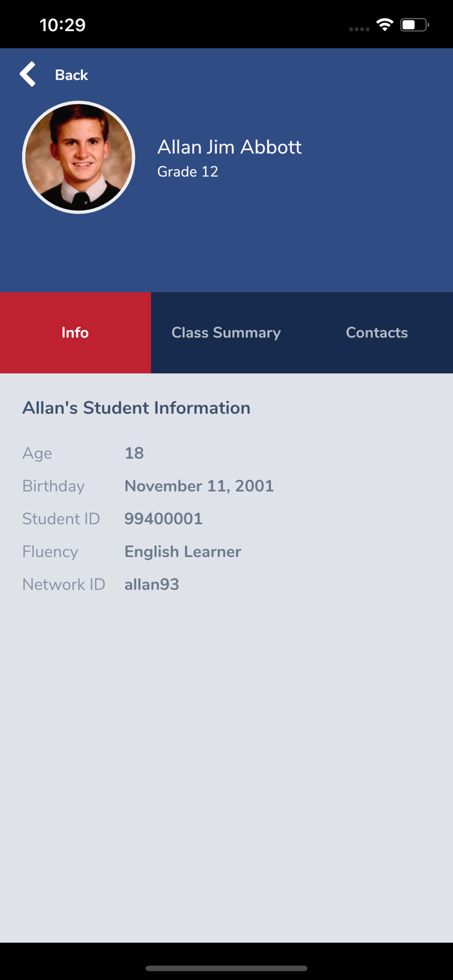The width and height of the screenshot is (453, 980).
Task: Select the Info tab
Action: 75,332
